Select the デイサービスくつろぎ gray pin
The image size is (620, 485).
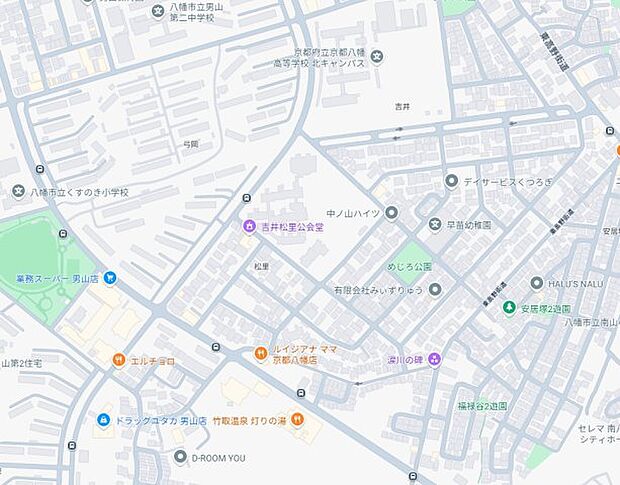[x=451, y=181]
